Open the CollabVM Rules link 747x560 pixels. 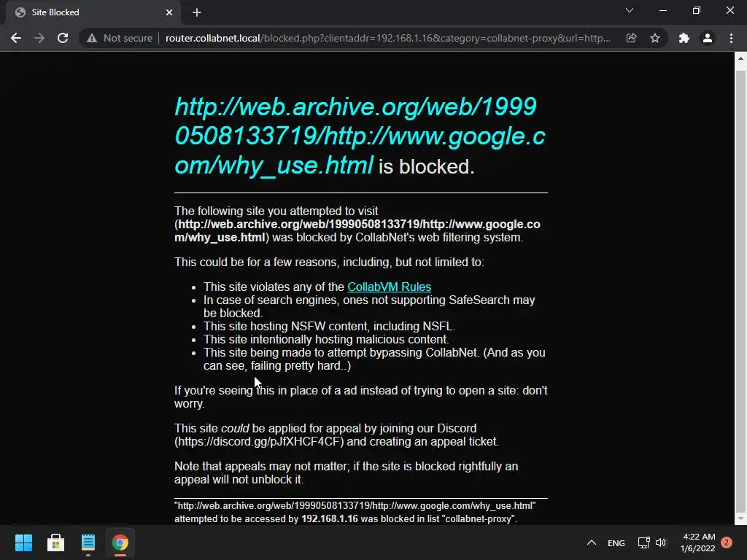click(390, 287)
